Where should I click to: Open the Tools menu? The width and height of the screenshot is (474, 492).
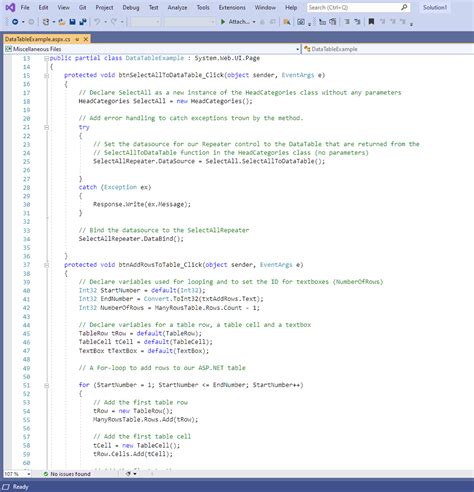(203, 7)
